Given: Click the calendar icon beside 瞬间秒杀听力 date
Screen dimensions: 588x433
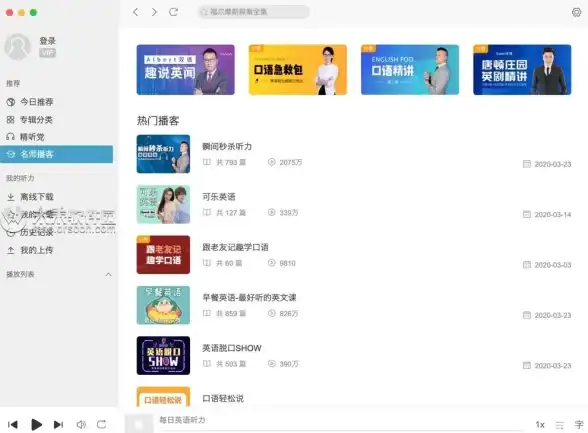Looking at the screenshot, I should click(x=527, y=164).
